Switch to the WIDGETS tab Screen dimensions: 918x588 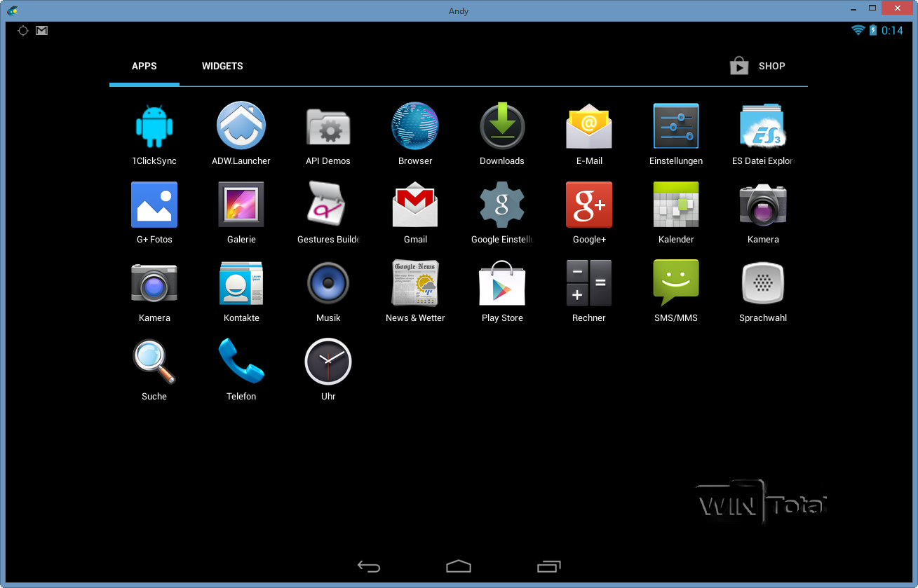coord(222,66)
